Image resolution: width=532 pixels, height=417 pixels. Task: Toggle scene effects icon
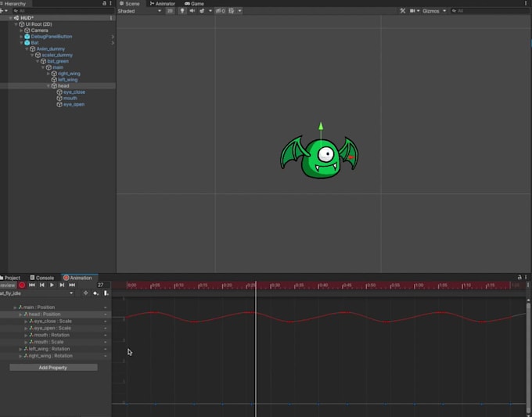[202, 11]
